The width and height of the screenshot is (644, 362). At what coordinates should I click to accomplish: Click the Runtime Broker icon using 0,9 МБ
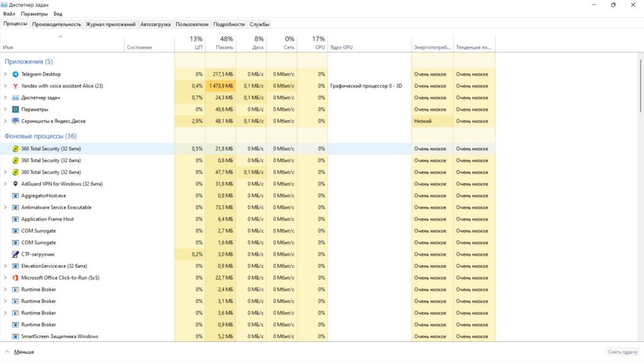pos(15,325)
